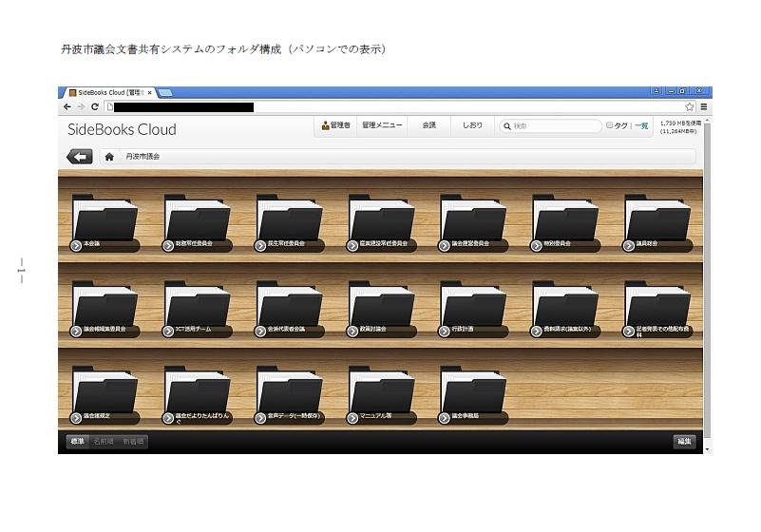Open the しおり menu
This screenshot has height=532, width=761.
tap(472, 125)
